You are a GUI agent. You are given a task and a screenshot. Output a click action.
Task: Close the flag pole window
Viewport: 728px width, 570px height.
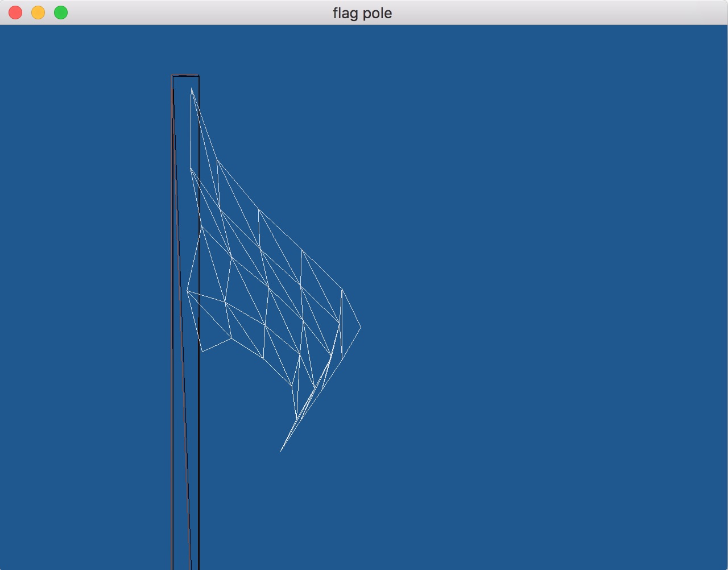15,13
